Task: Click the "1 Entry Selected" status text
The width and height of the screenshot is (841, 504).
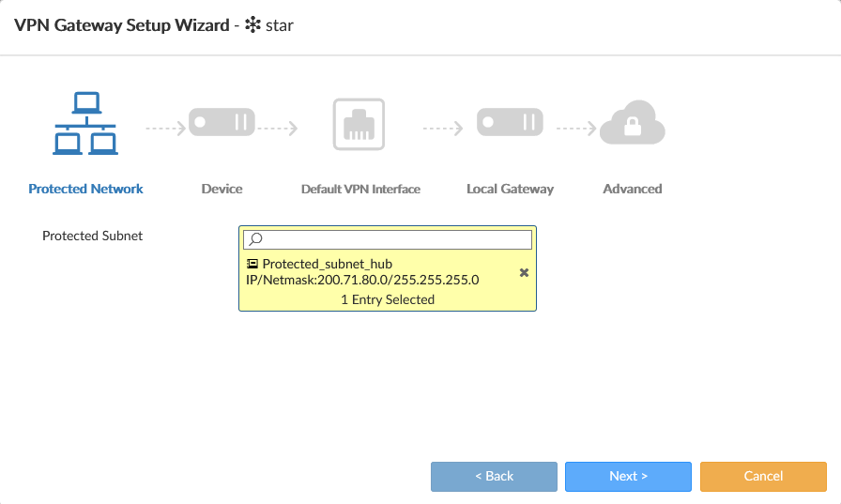Action: click(x=387, y=299)
